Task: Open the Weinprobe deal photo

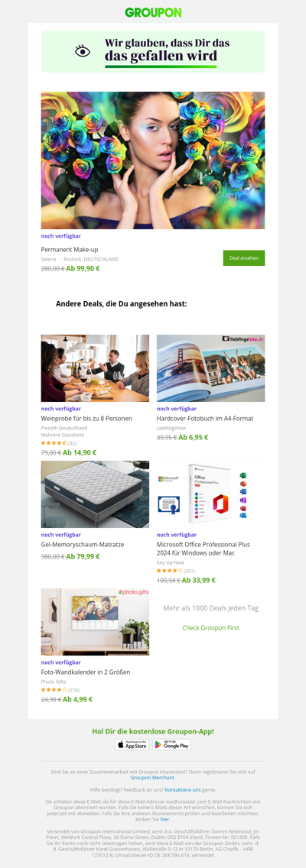Action: (x=95, y=368)
